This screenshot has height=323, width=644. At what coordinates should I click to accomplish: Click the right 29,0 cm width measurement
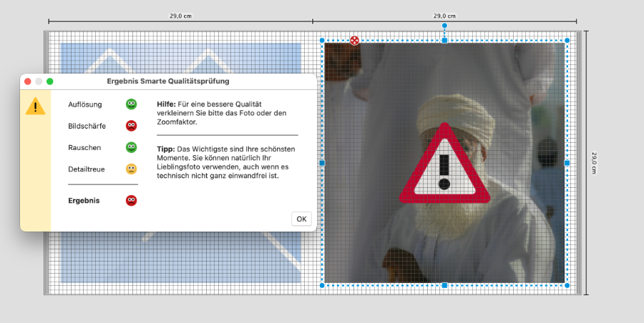[x=444, y=16]
